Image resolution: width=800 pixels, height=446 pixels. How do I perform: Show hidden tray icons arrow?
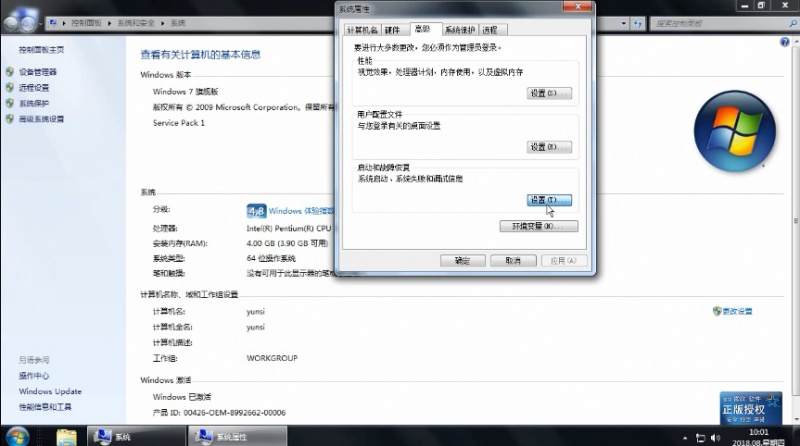pyautogui.click(x=685, y=438)
